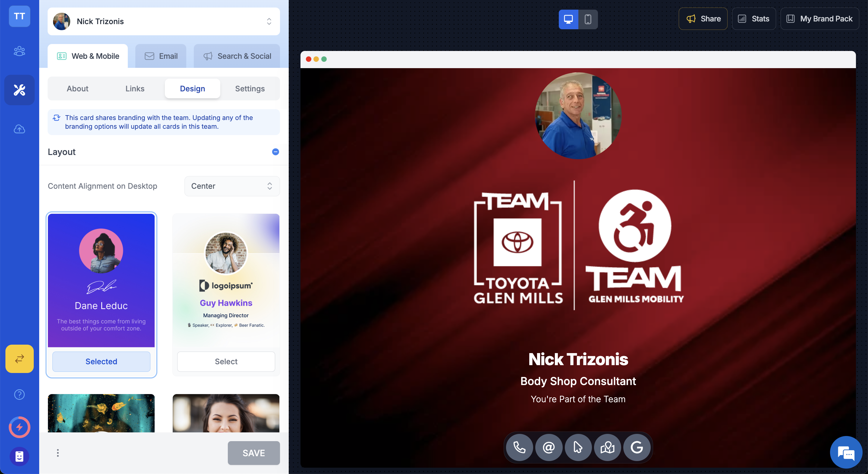Viewport: 868px width, 474px height.
Task: Click the Body Shop Consultant title text
Action: 578,381
